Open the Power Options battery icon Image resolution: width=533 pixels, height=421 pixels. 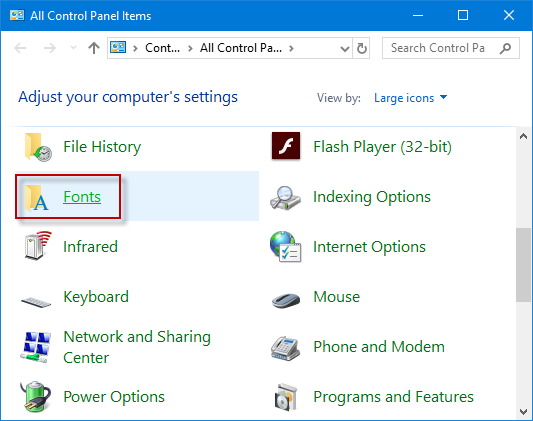pos(36,397)
